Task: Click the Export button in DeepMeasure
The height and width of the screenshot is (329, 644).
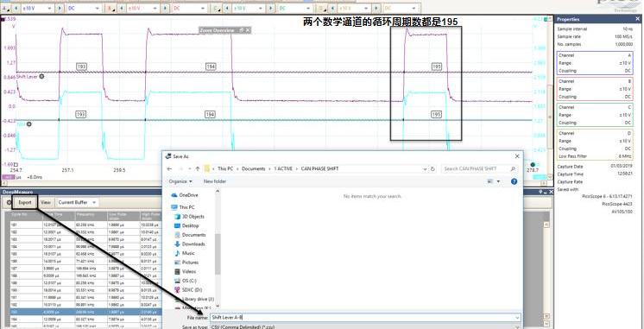Action: 25,202
